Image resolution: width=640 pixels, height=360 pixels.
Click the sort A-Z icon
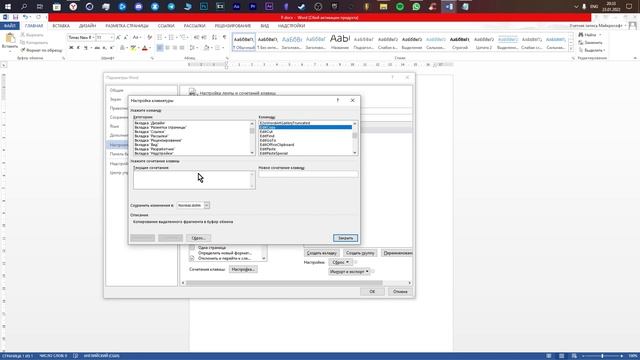coord(215,38)
